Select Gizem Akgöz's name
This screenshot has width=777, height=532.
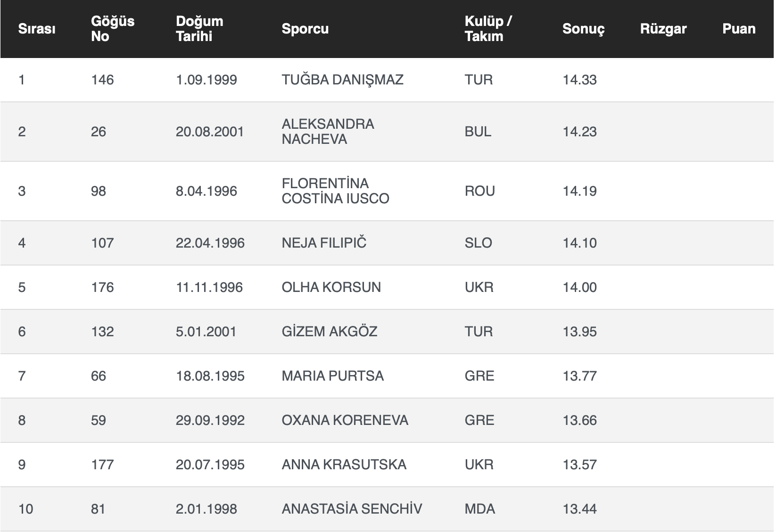tap(329, 332)
